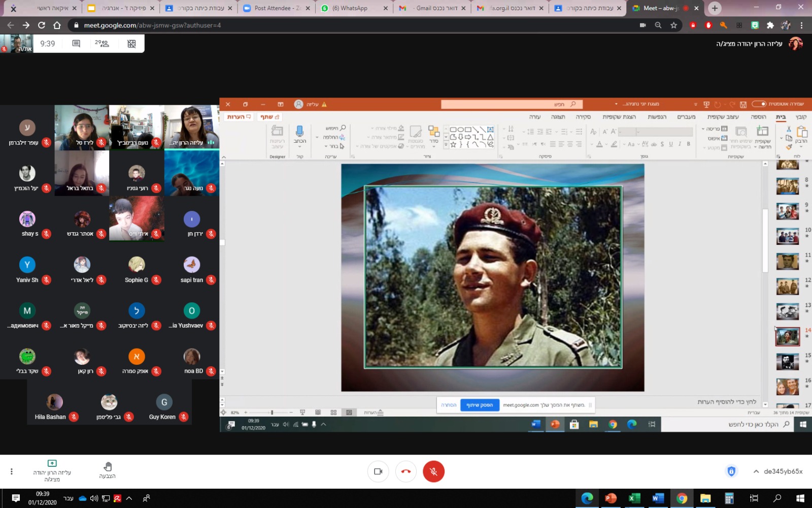
Task: Toggle the Meet camera button
Action: point(378,471)
